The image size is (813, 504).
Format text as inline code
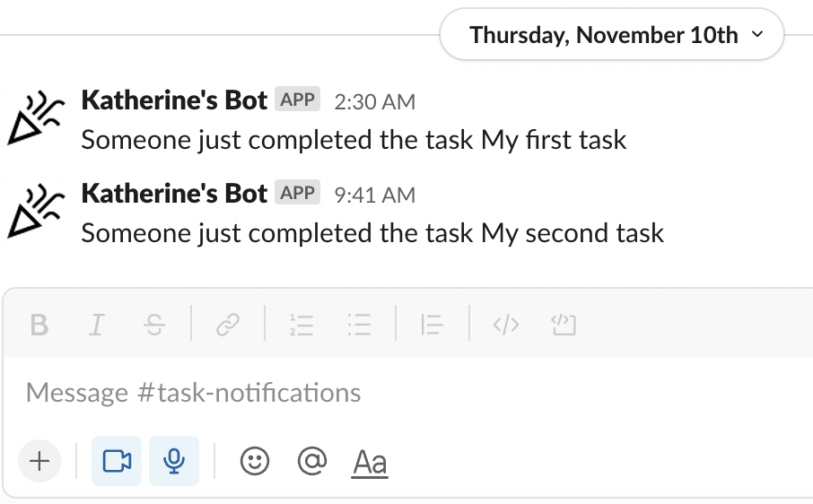506,325
